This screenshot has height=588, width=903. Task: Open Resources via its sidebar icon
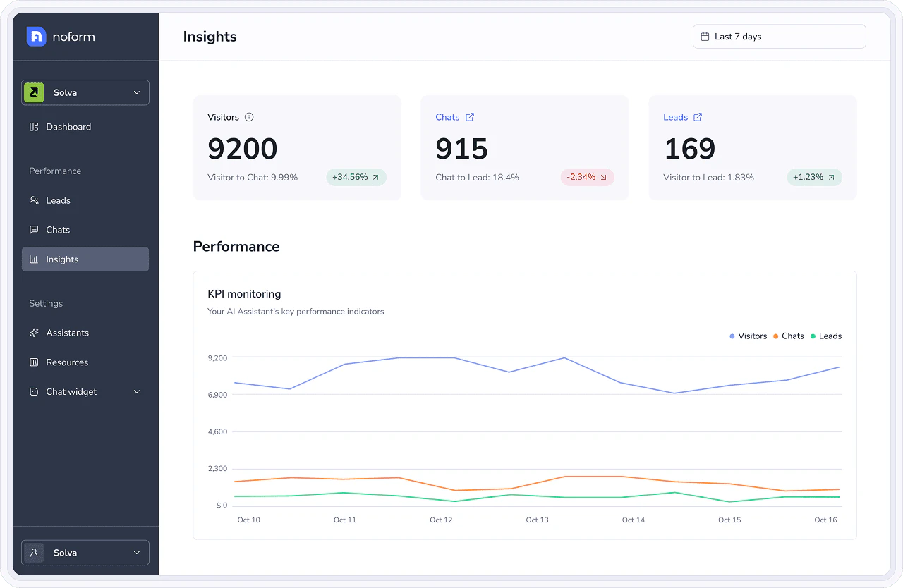pos(33,362)
